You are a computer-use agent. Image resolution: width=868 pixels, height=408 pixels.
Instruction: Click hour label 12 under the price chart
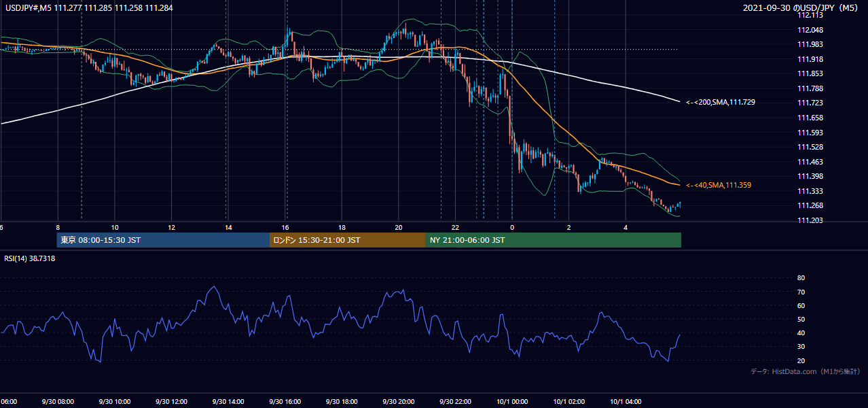pyautogui.click(x=172, y=227)
